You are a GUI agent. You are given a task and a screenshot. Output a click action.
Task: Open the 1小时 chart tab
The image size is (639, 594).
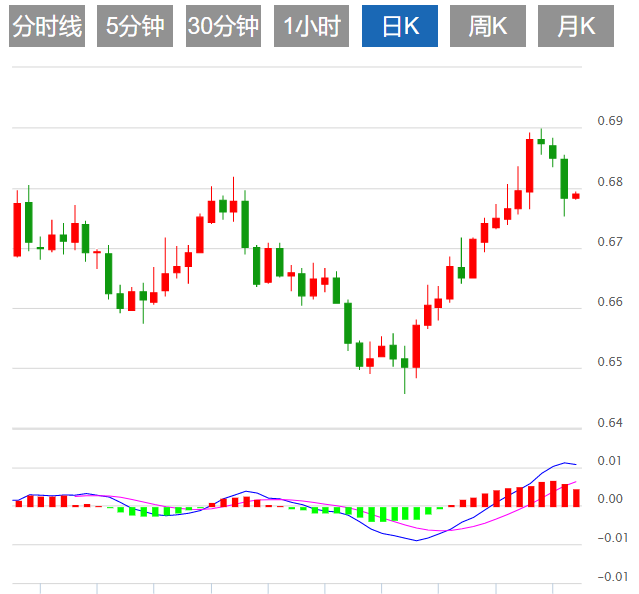311,26
